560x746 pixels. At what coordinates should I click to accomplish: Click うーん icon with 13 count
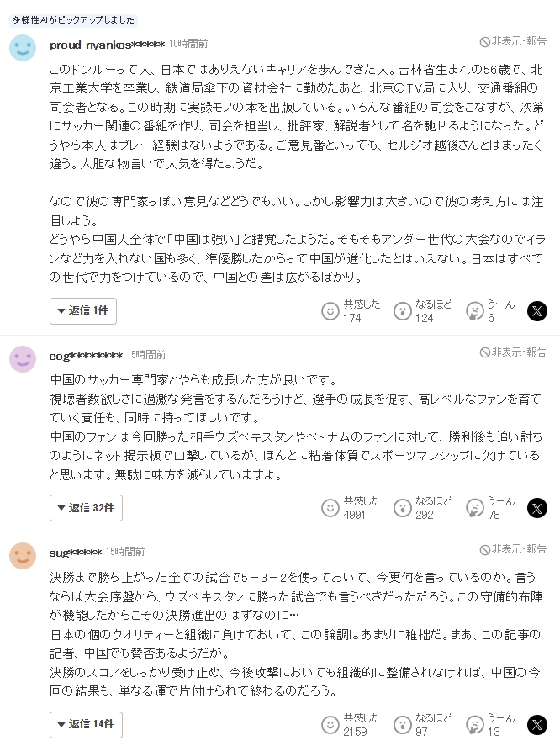click(475, 725)
